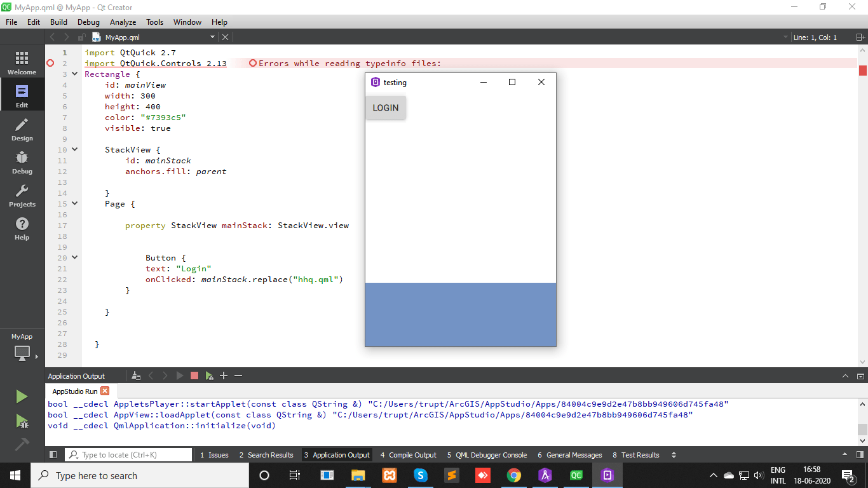Open the MyApp.qml open documents dropdown

212,37
